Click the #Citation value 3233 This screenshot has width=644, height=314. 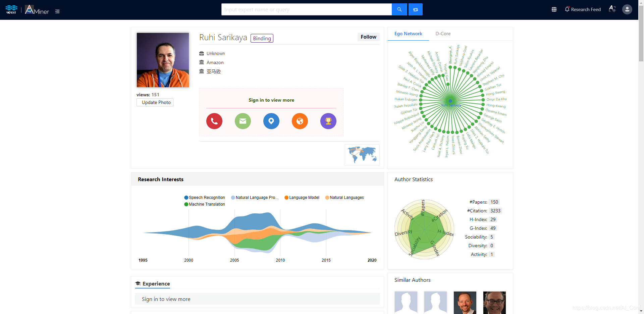(495, 211)
